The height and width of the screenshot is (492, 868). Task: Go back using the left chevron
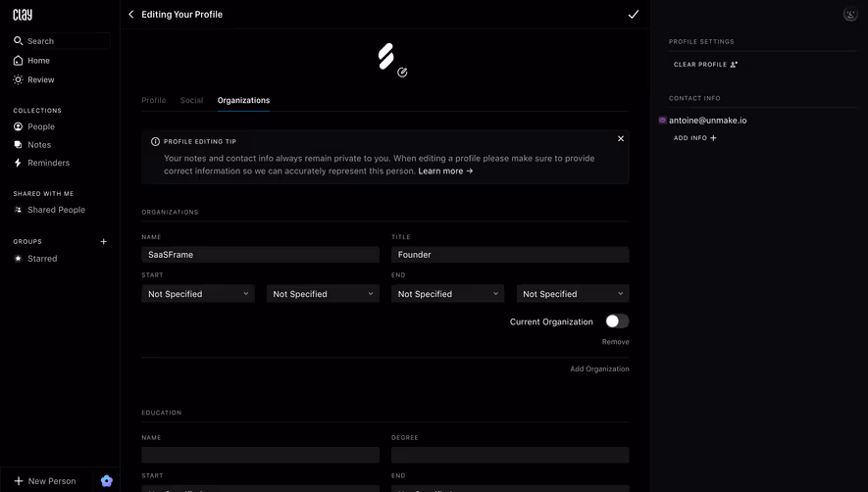pyautogui.click(x=131, y=15)
